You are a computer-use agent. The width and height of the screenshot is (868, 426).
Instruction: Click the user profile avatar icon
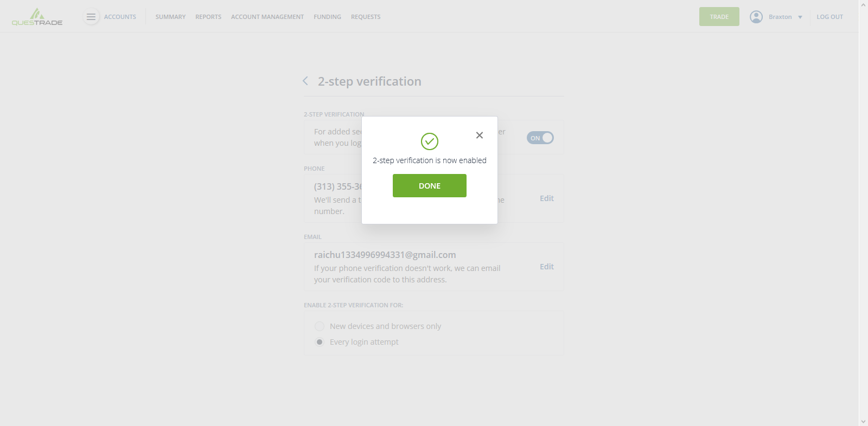pyautogui.click(x=756, y=17)
